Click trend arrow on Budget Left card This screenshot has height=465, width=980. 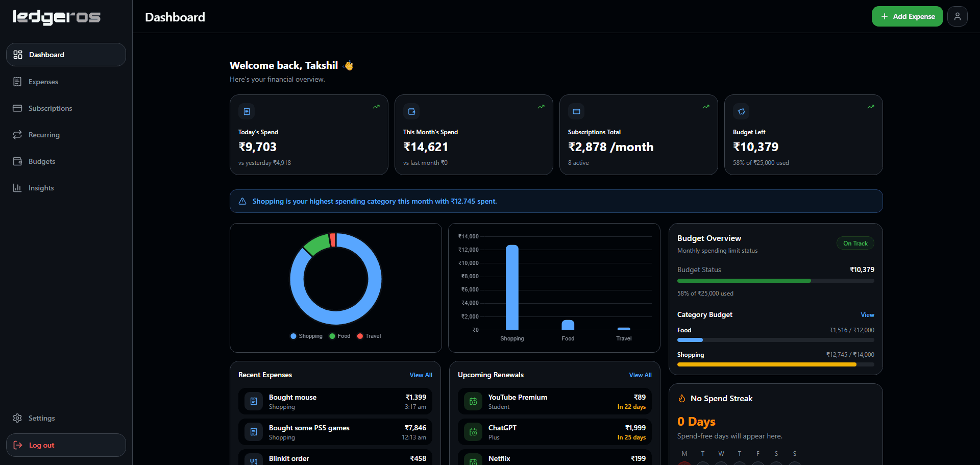coord(871,107)
